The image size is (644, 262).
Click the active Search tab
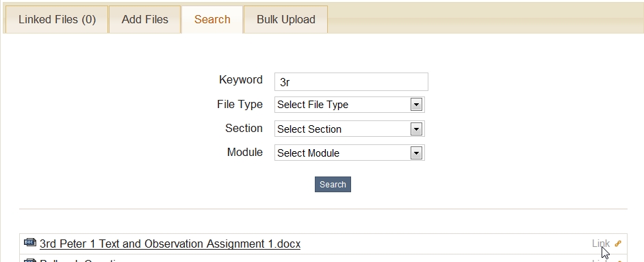click(212, 19)
